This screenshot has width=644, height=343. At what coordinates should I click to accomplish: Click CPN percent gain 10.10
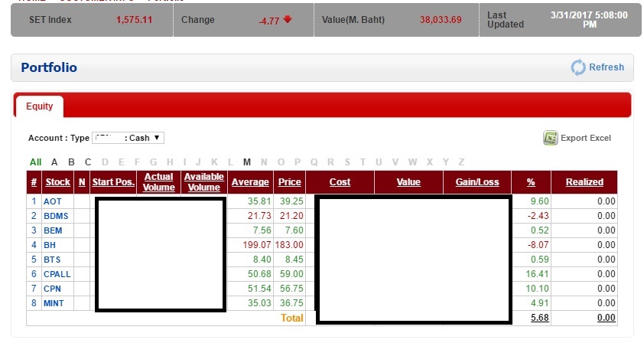pyautogui.click(x=537, y=289)
